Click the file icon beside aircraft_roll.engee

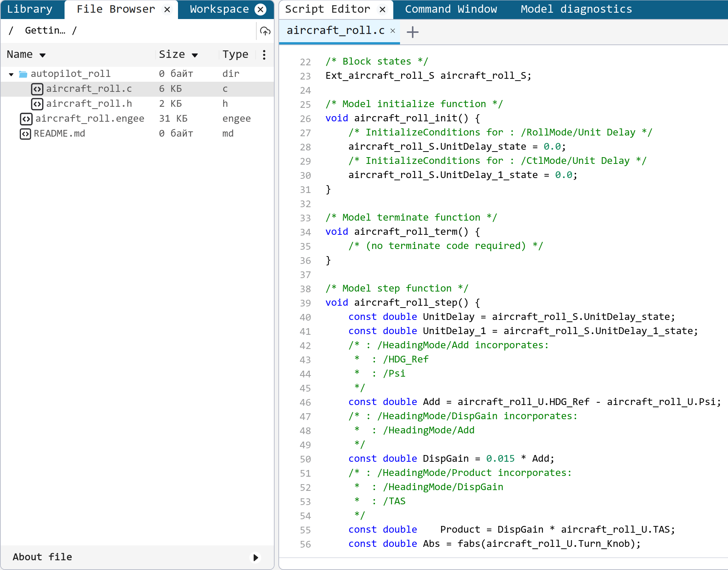coord(25,119)
